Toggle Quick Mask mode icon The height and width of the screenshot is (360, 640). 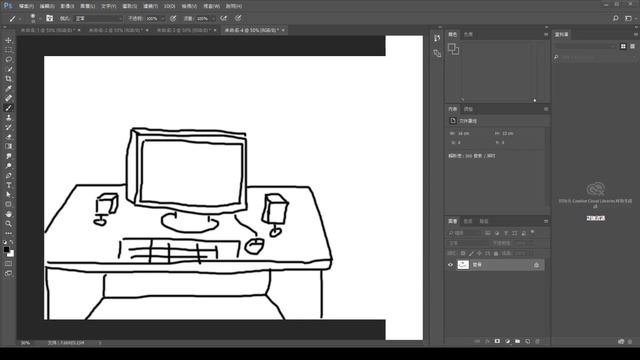point(9,264)
